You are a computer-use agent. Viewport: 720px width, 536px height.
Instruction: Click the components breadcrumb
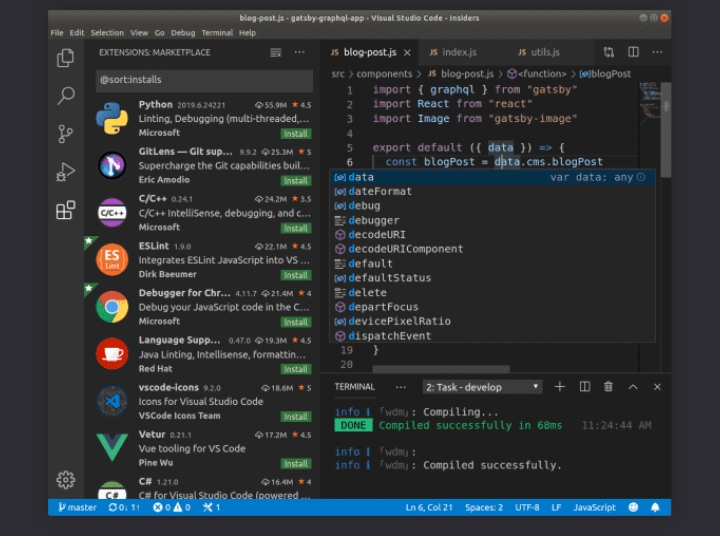pos(384,74)
